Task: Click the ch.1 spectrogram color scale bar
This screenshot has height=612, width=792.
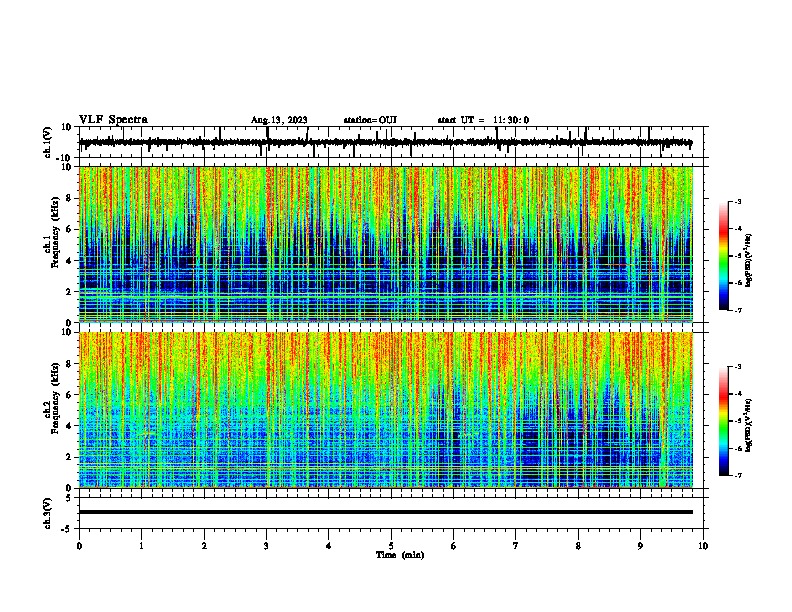Action: coord(724,256)
